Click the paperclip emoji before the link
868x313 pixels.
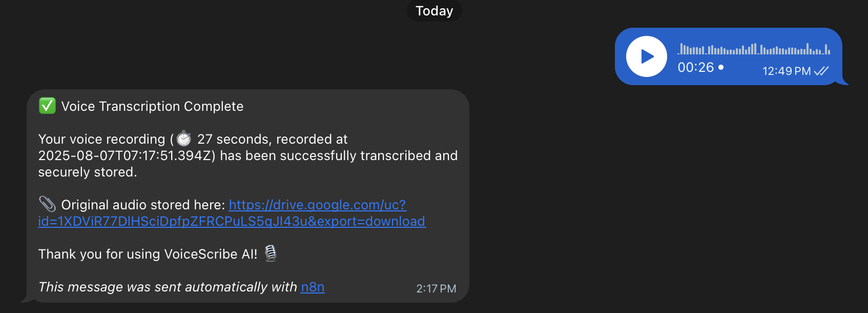[x=48, y=204]
